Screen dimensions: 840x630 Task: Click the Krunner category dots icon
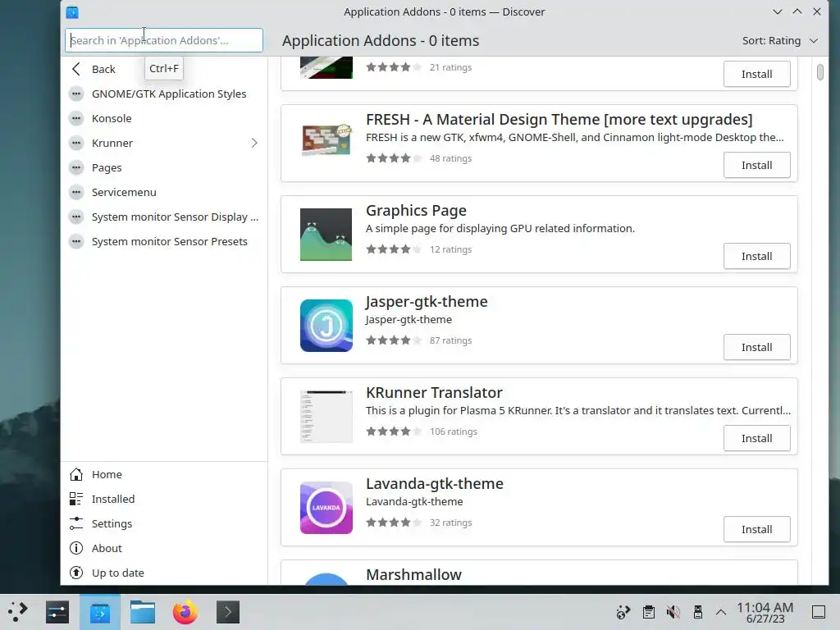click(76, 143)
